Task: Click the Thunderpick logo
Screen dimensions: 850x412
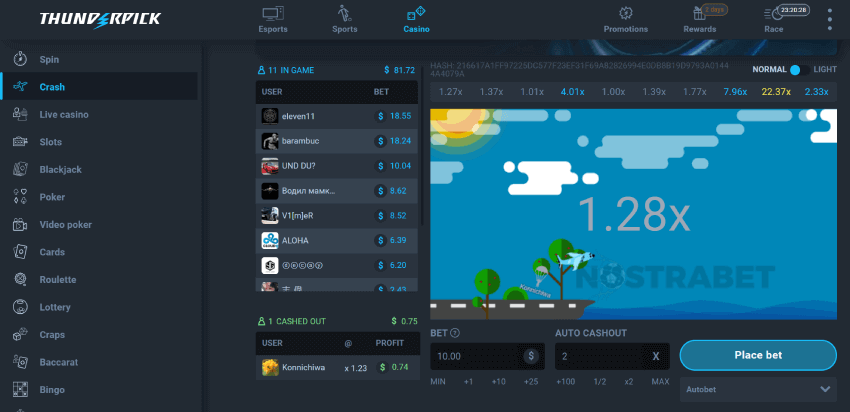Action: (100, 20)
